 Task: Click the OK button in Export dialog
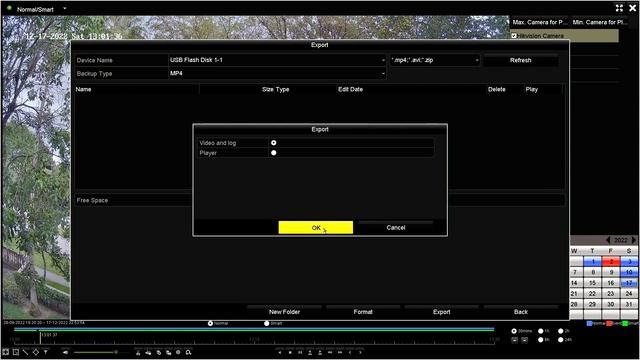[x=316, y=227]
